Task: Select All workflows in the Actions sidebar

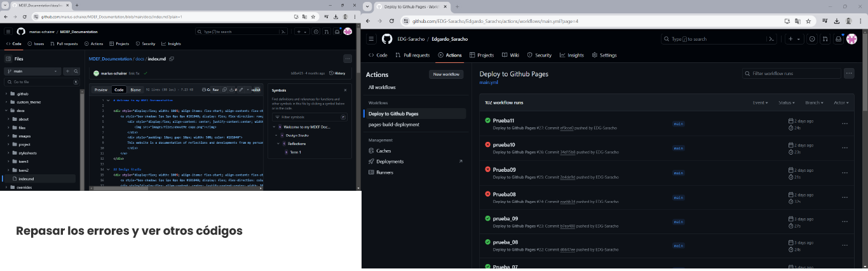Action: [382, 87]
